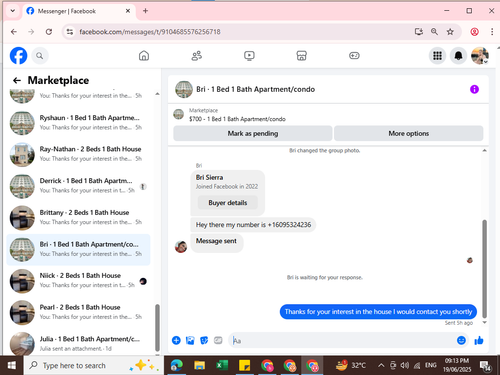
Task: Open the tab search dropdown
Action: [12, 11]
